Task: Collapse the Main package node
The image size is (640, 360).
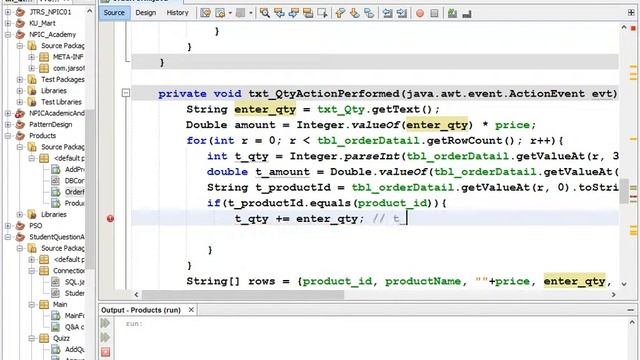Action: [x=31, y=304]
